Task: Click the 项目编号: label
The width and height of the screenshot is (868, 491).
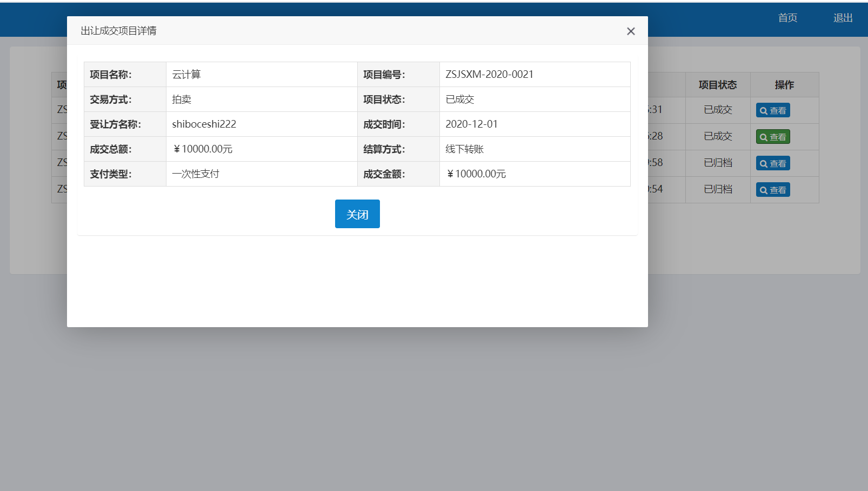Action: 384,75
